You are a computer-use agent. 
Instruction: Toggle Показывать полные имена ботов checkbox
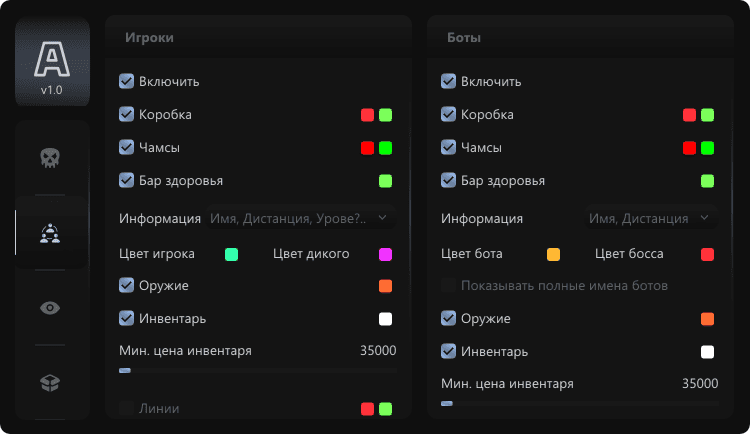point(449,286)
